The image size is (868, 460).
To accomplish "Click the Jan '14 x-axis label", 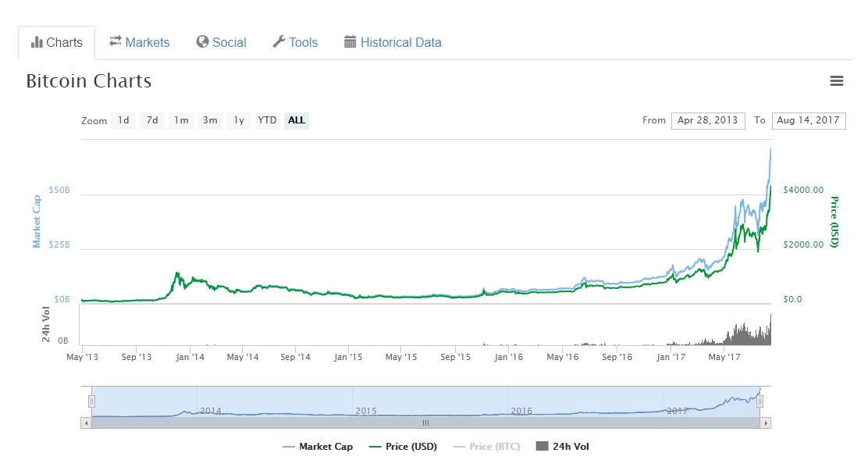I will coord(190,357).
